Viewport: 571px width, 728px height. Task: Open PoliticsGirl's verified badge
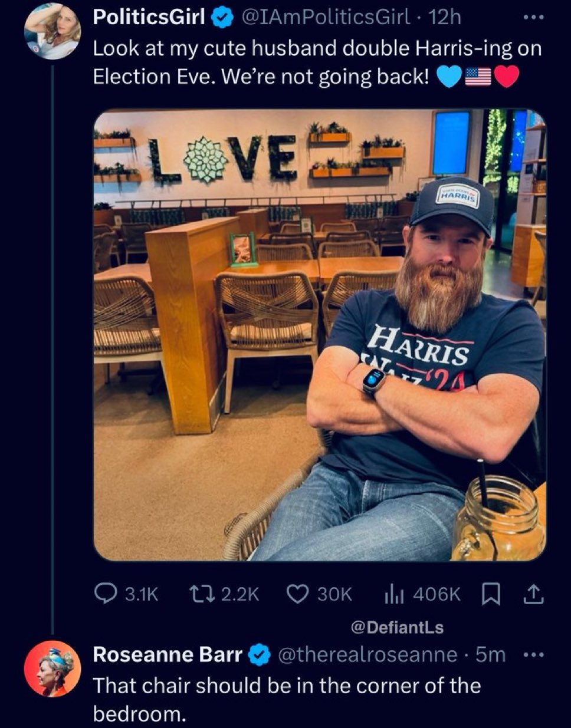pos(221,19)
